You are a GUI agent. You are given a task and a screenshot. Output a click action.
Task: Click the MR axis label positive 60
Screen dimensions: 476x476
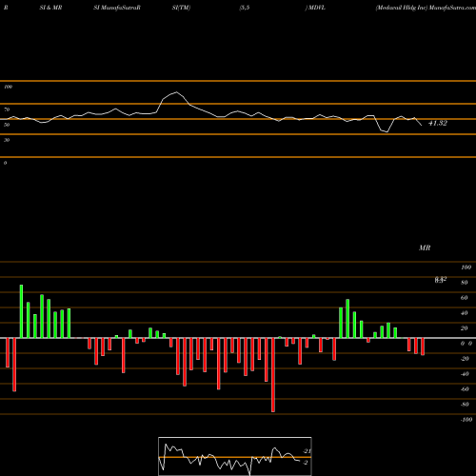[x=465, y=298]
